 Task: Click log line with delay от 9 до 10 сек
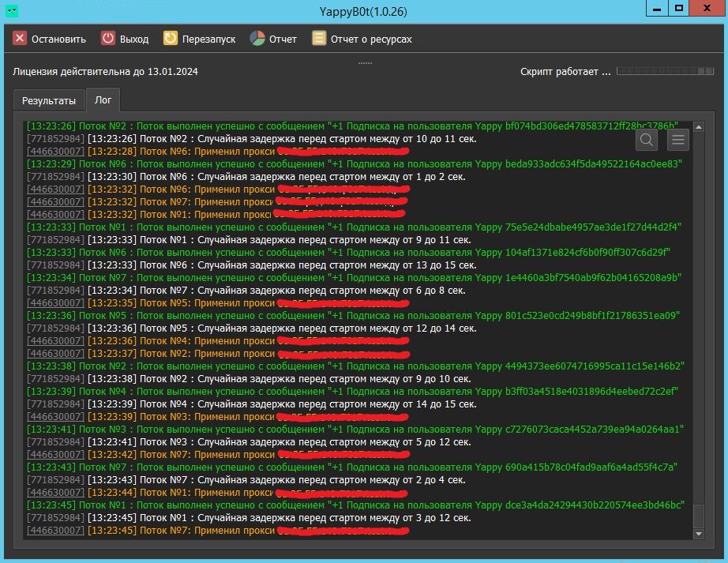click(x=249, y=379)
